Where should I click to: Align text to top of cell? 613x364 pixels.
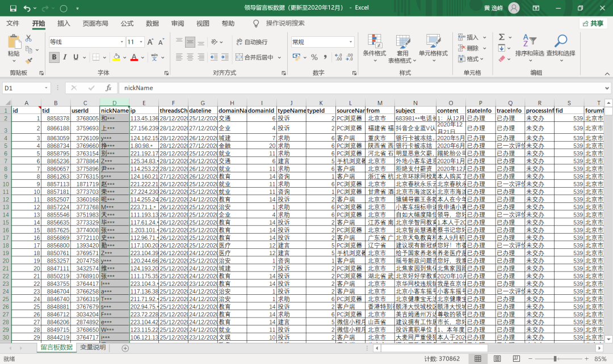pyautogui.click(x=179, y=42)
